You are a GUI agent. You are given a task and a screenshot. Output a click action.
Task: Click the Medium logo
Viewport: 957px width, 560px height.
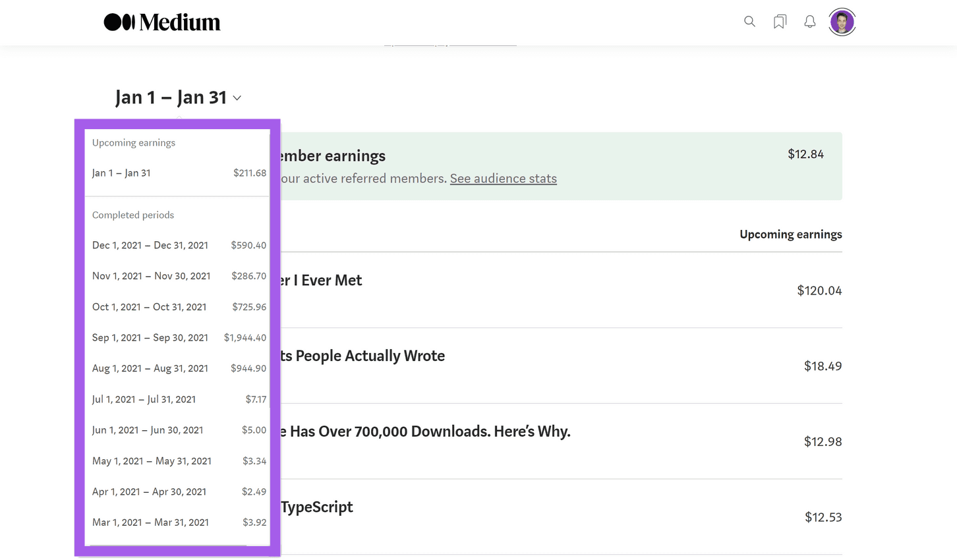click(162, 22)
